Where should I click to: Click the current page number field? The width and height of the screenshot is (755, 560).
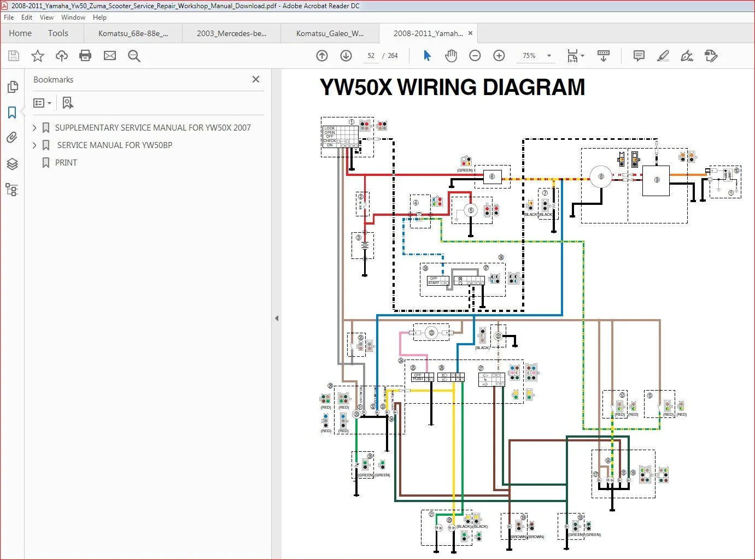371,56
